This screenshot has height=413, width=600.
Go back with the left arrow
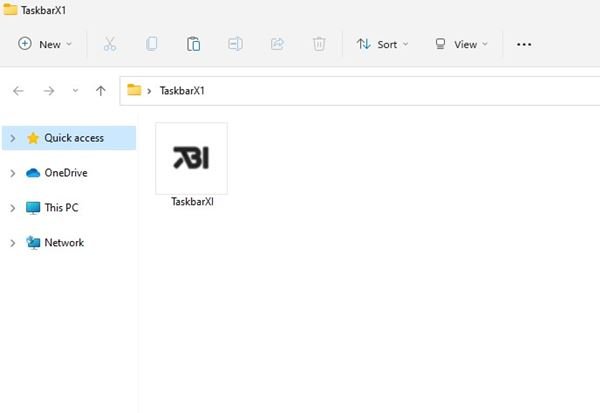pyautogui.click(x=18, y=91)
